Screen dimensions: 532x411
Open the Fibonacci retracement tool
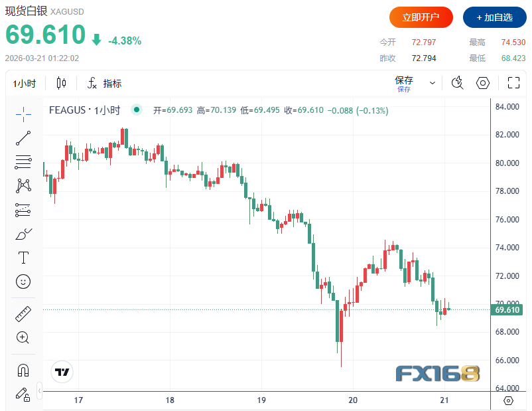pos(23,161)
